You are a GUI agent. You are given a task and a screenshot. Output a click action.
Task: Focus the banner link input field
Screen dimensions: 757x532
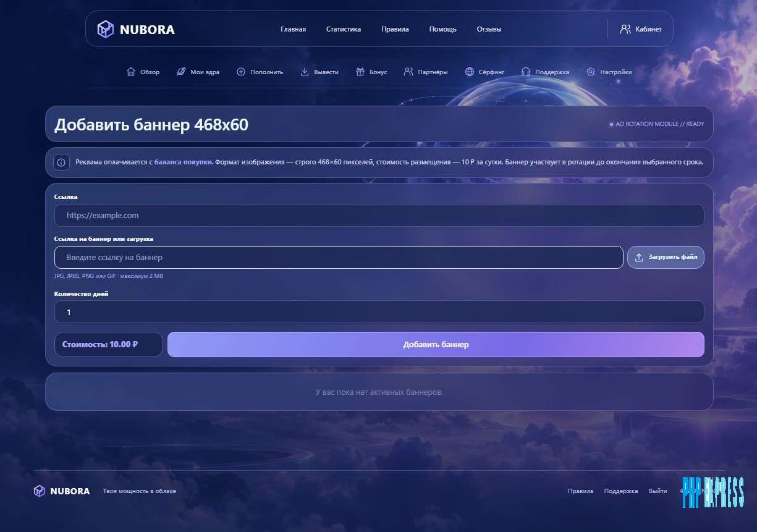pyautogui.click(x=339, y=257)
